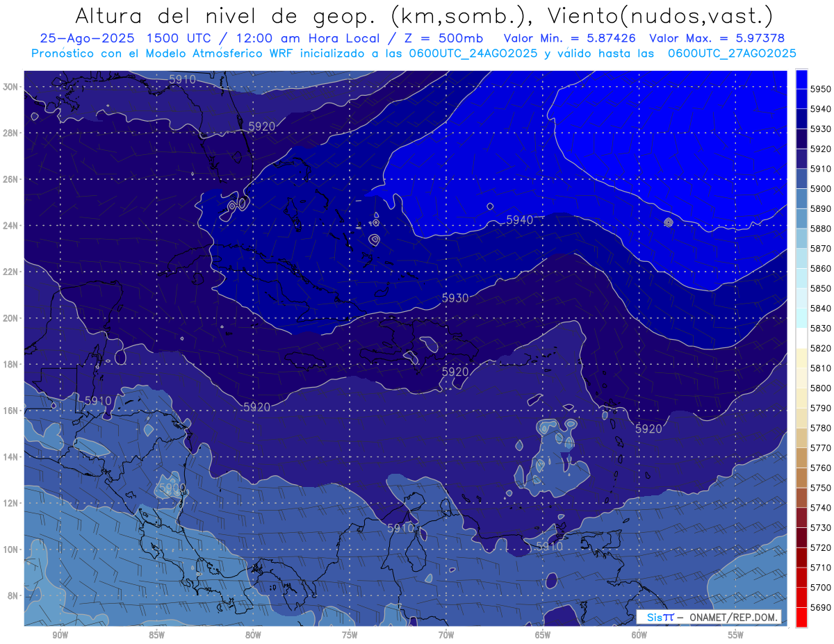Click the 'Valor Max. = 5.97378' text

point(716,39)
